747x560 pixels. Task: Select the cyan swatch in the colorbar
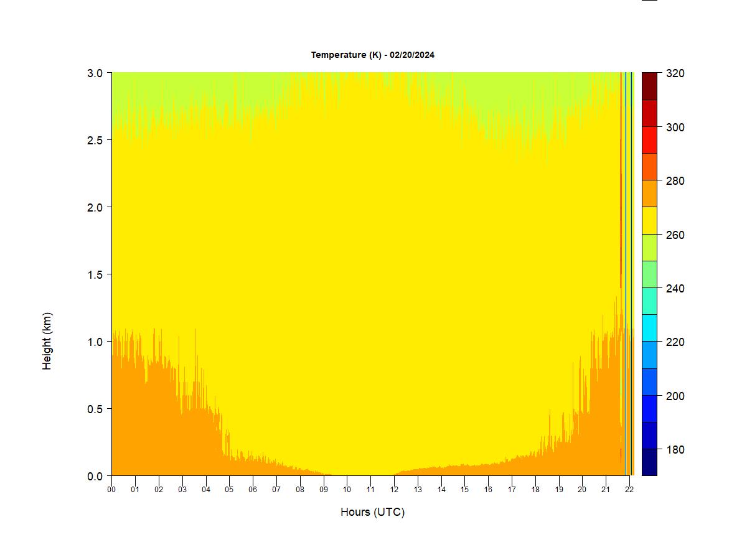tap(649, 328)
